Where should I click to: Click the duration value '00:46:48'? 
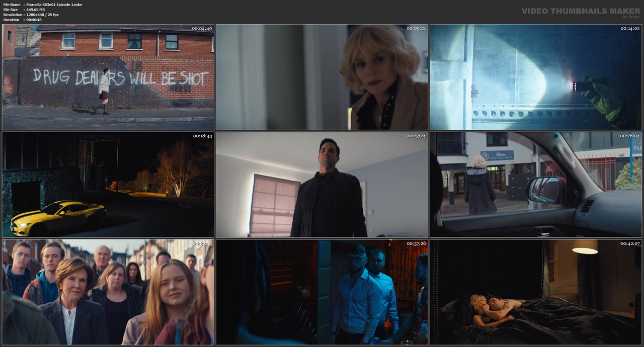pyautogui.click(x=34, y=20)
